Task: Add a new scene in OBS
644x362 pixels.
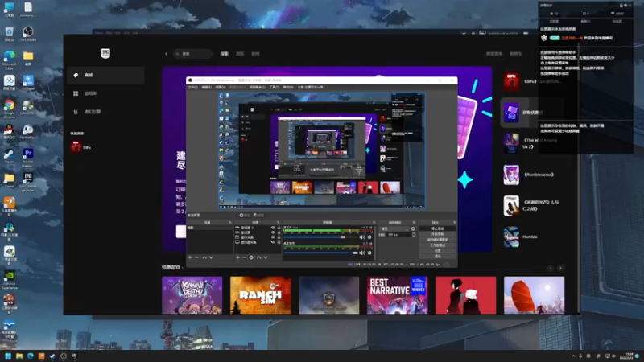Action: point(190,257)
